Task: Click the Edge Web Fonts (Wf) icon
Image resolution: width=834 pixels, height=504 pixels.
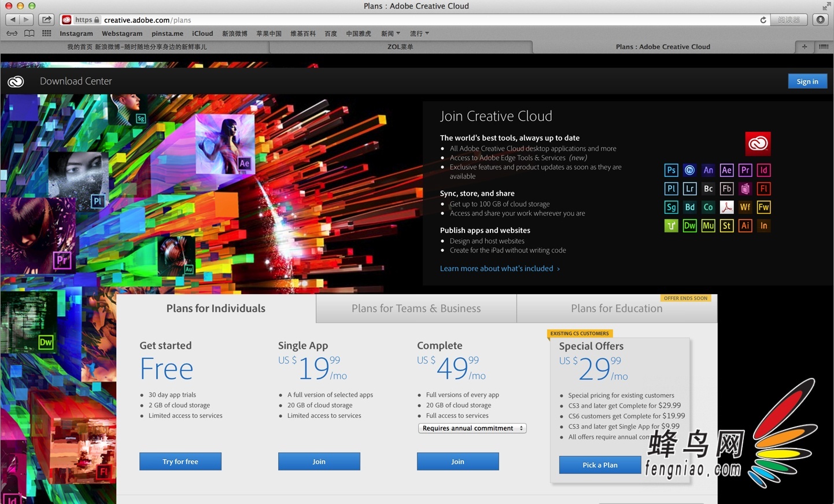Action: (x=745, y=207)
